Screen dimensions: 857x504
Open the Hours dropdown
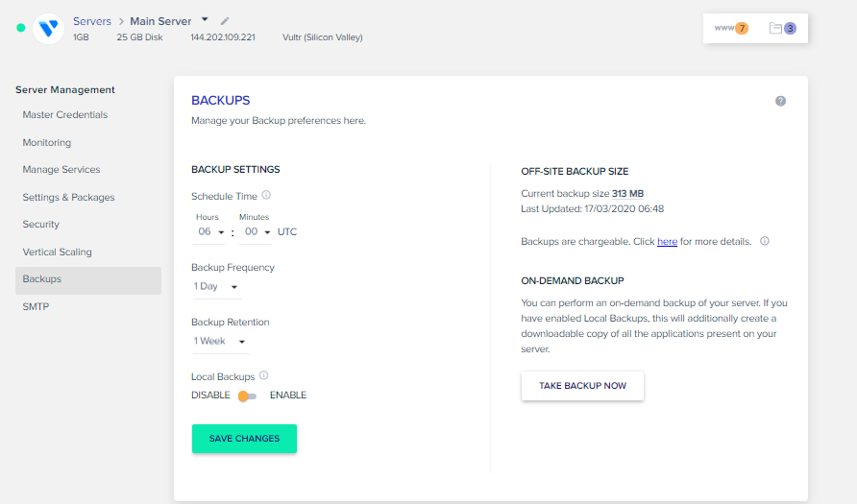coord(210,232)
